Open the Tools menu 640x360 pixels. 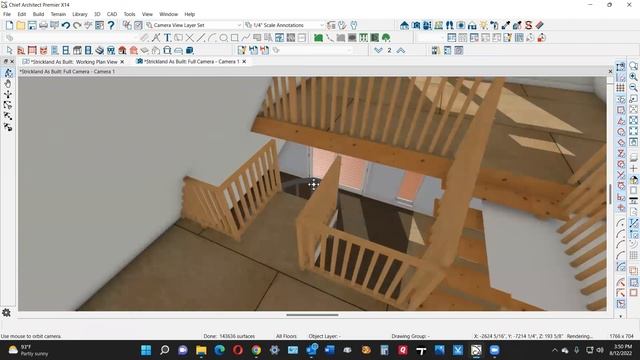[x=129, y=14]
